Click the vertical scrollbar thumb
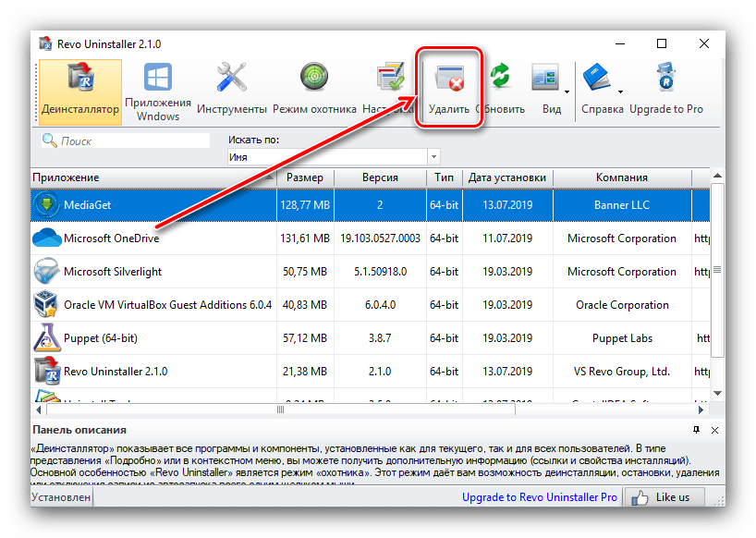Image resolution: width=756 pixels, height=538 pixels. pos(717,270)
